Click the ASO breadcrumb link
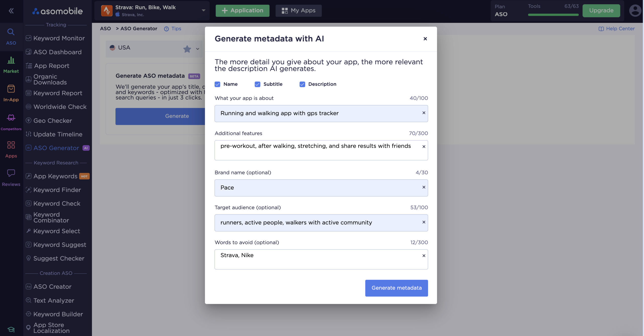The width and height of the screenshot is (644, 336). tap(105, 29)
